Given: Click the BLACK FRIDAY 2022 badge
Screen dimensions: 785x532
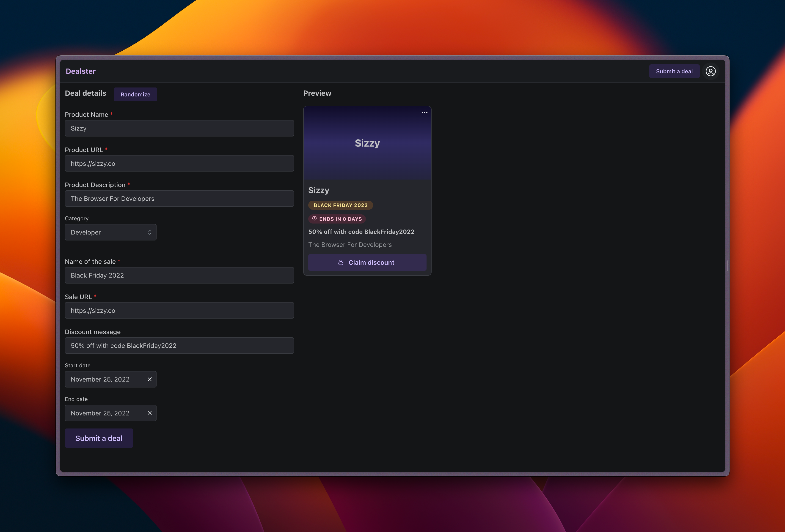Looking at the screenshot, I should click(x=341, y=205).
